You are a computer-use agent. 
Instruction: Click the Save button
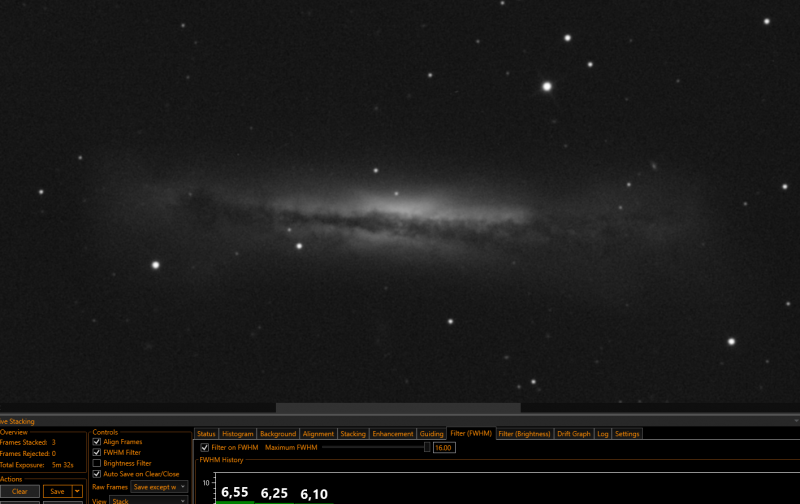coord(58,491)
